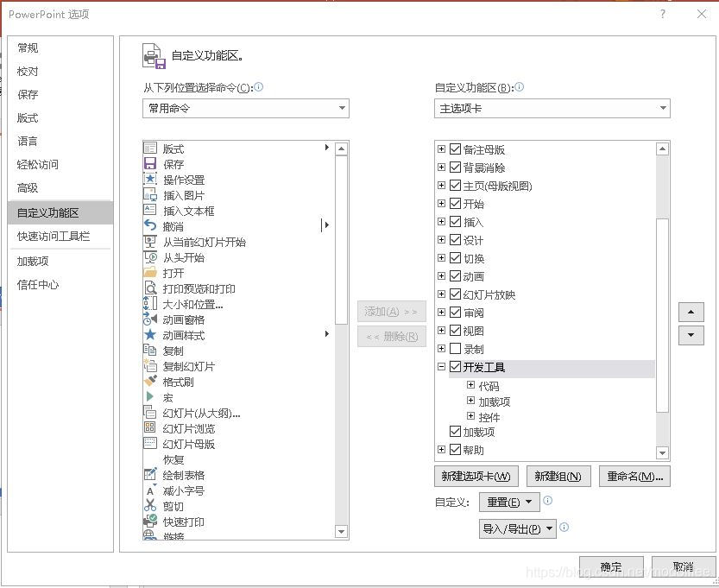Disable the 幻灯片放映 checkbox
The width and height of the screenshot is (719, 588).
455,294
